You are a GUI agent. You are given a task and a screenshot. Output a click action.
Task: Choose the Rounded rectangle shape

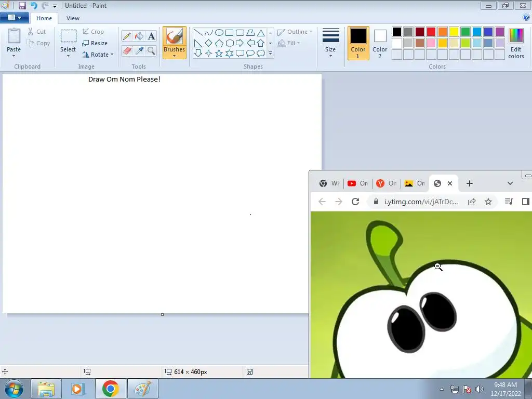240,33
